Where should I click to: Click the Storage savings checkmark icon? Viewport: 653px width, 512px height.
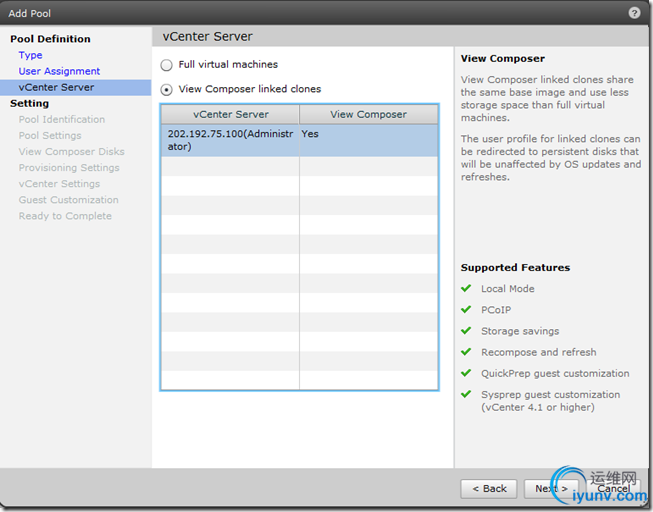click(466, 331)
